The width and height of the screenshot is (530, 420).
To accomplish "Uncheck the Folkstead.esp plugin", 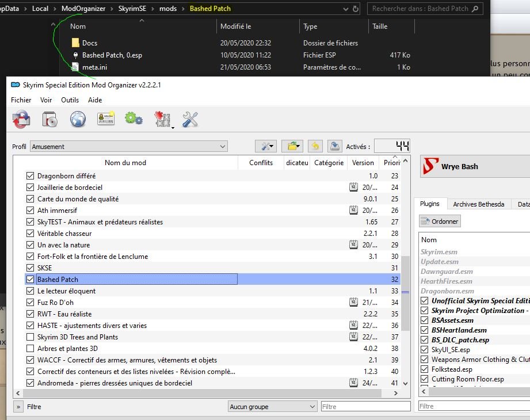I will click(425, 369).
